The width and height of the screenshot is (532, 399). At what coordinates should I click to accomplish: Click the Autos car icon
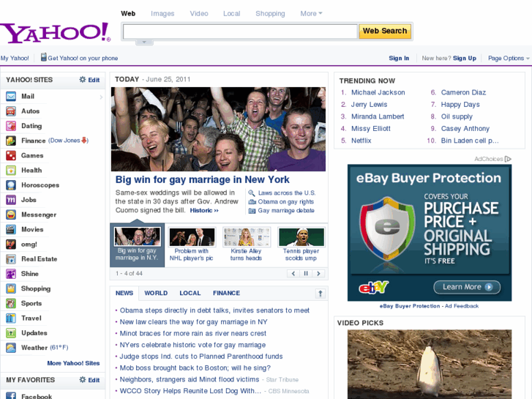(11, 111)
